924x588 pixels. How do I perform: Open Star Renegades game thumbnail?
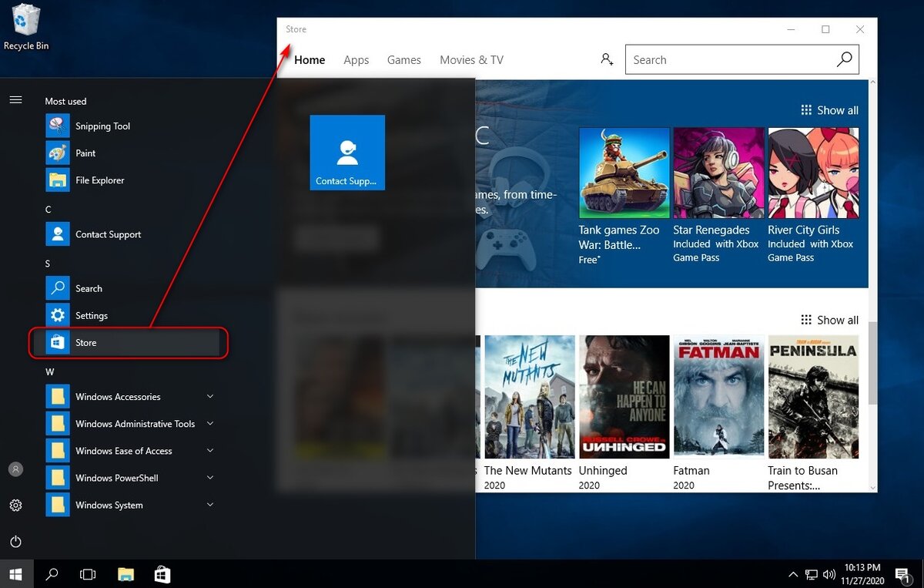point(718,173)
